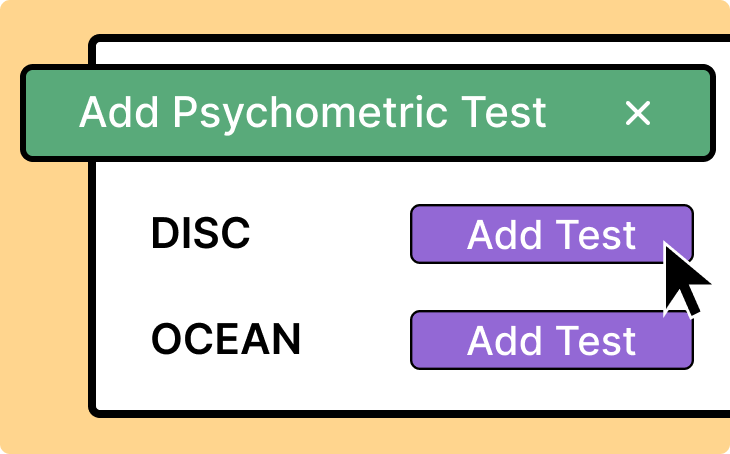Click the white area left of OCEAN label
Screen dimensions: 730x454
click(122, 340)
